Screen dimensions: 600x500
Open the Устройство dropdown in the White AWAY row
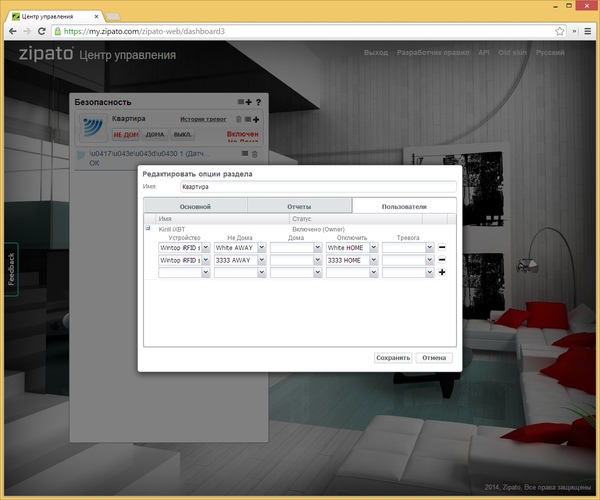(205, 248)
